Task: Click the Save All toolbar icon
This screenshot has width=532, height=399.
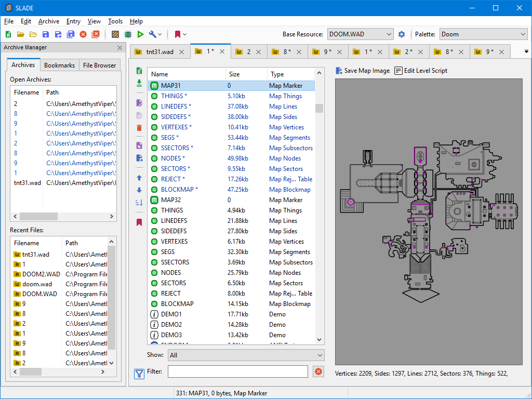Action: point(70,34)
